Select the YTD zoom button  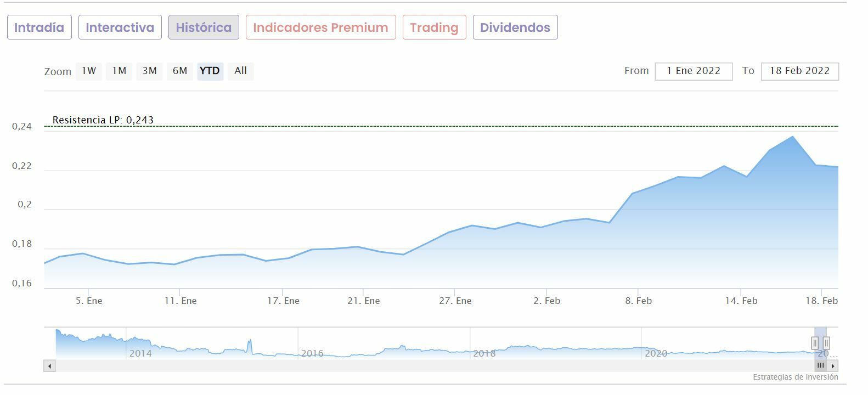click(210, 71)
